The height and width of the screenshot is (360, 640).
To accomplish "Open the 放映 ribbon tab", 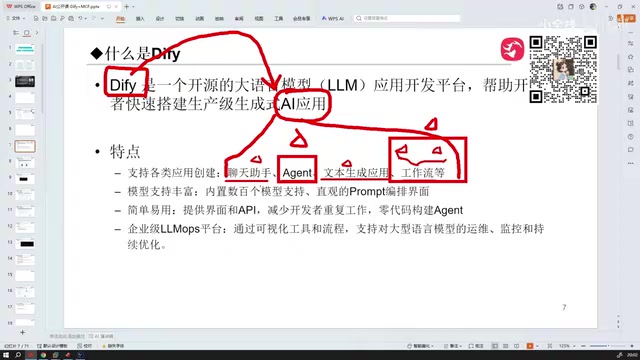I will click(x=219, y=19).
